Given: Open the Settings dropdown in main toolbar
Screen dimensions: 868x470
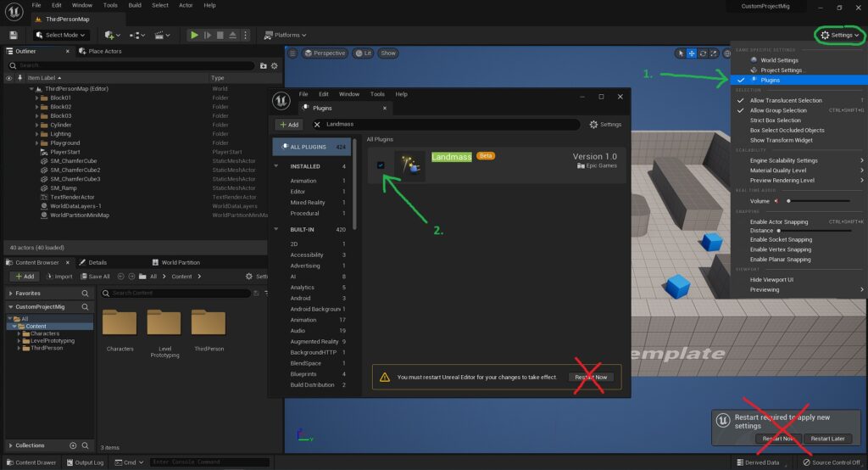Looking at the screenshot, I should [x=840, y=35].
